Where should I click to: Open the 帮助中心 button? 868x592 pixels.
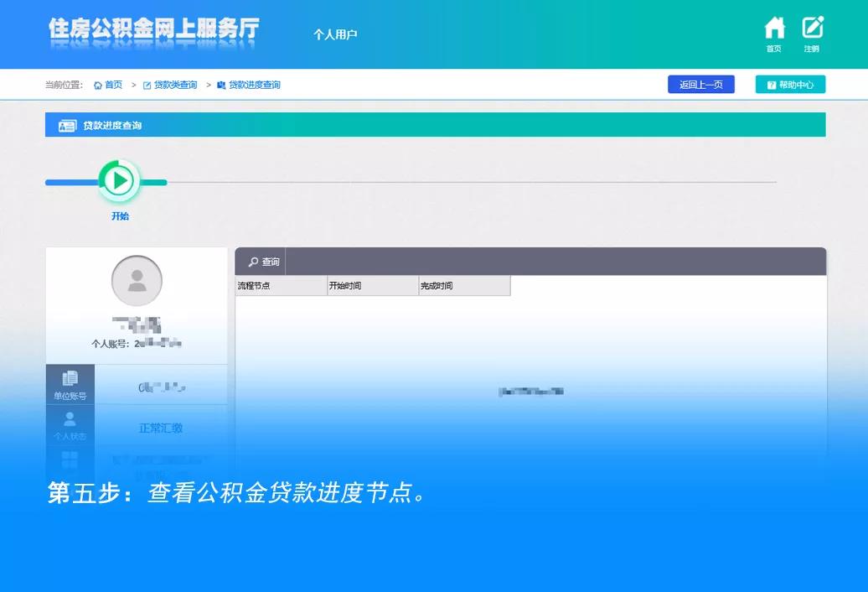pos(790,84)
